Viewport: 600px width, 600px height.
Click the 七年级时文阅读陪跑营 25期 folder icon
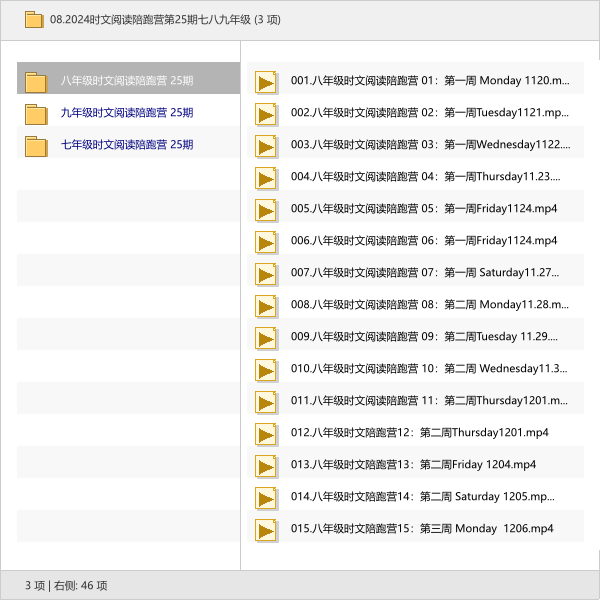click(x=36, y=145)
